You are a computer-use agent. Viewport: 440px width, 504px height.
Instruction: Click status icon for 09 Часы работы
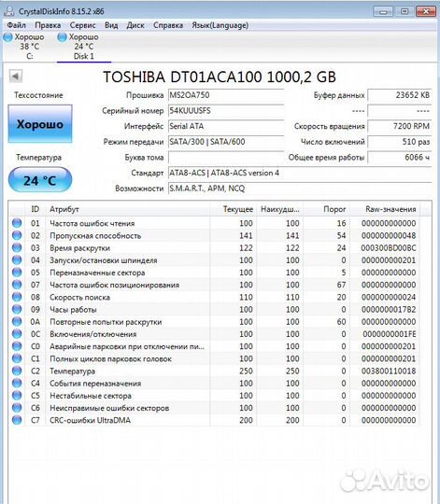[17, 309]
